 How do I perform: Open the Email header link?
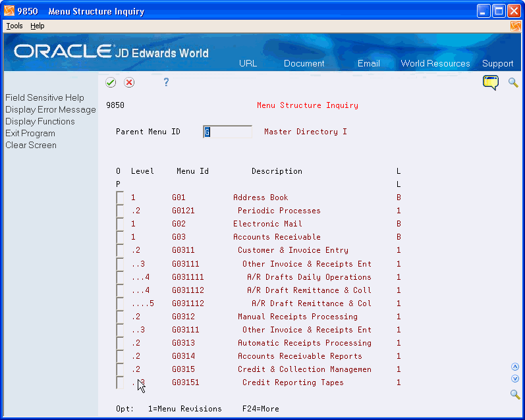point(369,64)
